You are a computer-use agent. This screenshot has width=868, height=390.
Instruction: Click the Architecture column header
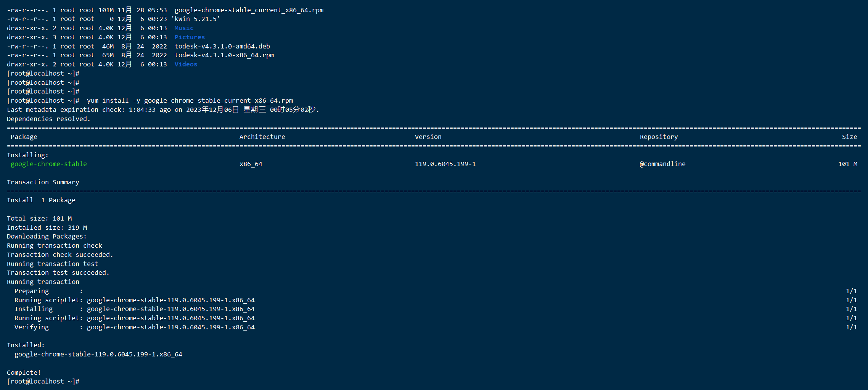tap(262, 137)
